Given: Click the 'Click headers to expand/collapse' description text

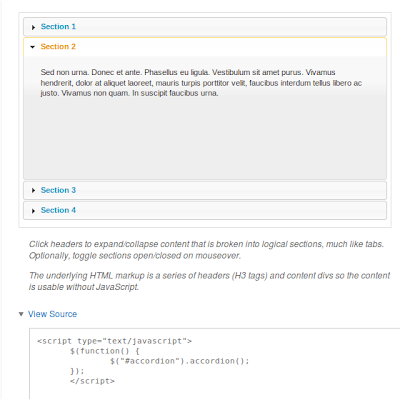Looking at the screenshot, I should (x=206, y=250).
